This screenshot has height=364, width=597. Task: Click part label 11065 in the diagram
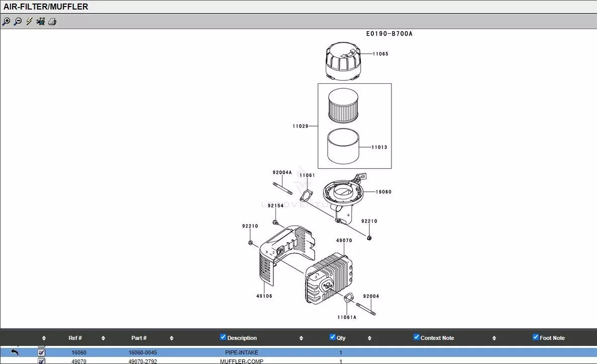380,54
